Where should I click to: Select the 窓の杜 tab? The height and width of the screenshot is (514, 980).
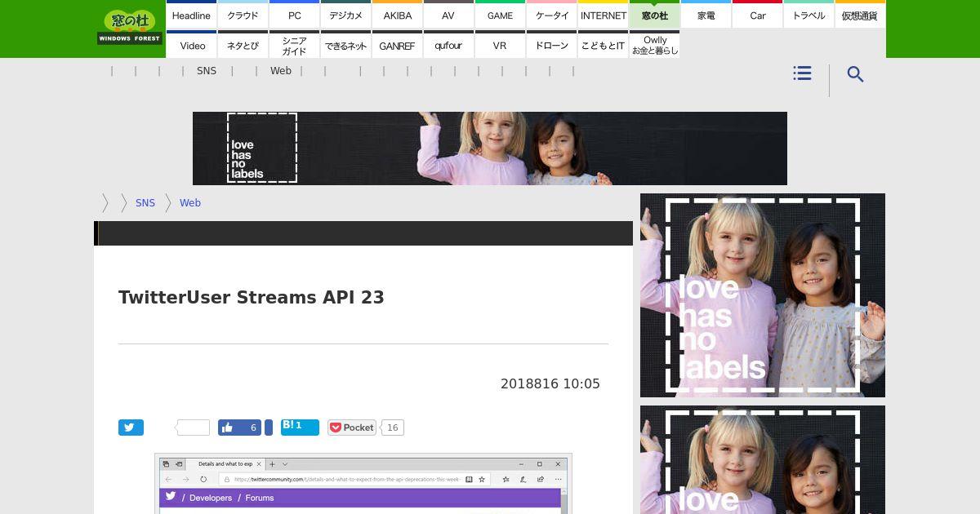click(x=654, y=15)
